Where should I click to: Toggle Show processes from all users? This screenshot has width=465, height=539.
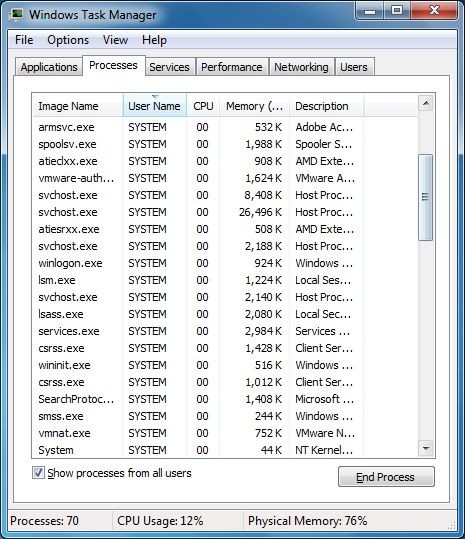38,472
